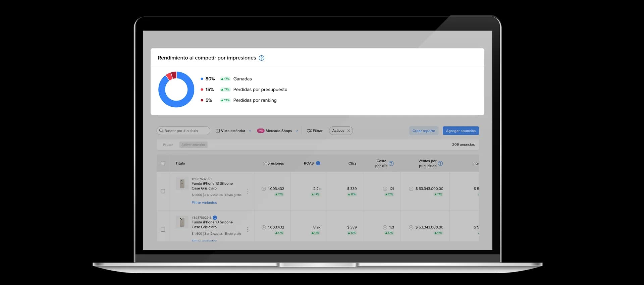Image resolution: width=644 pixels, height=285 pixels.
Task: Open three-dot menu of second Funda iPhone listing
Action: click(248, 230)
